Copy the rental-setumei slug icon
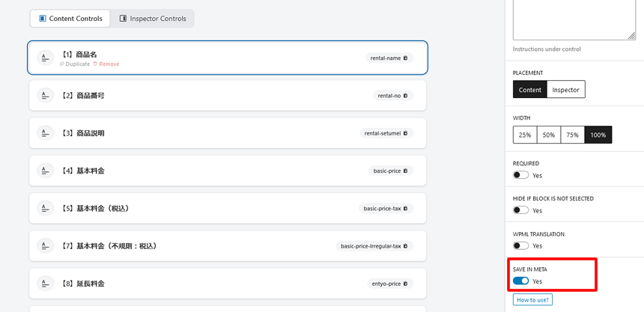Viewport: 644px width, 312px height. coord(406,133)
